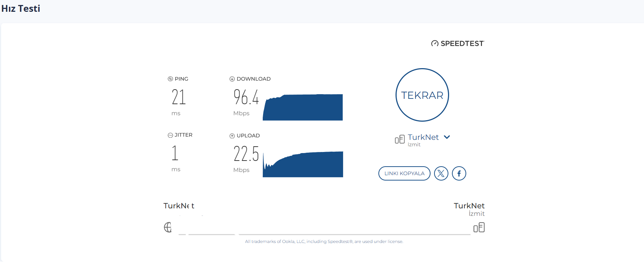Click the 22.5 upload value
The image size is (644, 274).
pyautogui.click(x=246, y=154)
